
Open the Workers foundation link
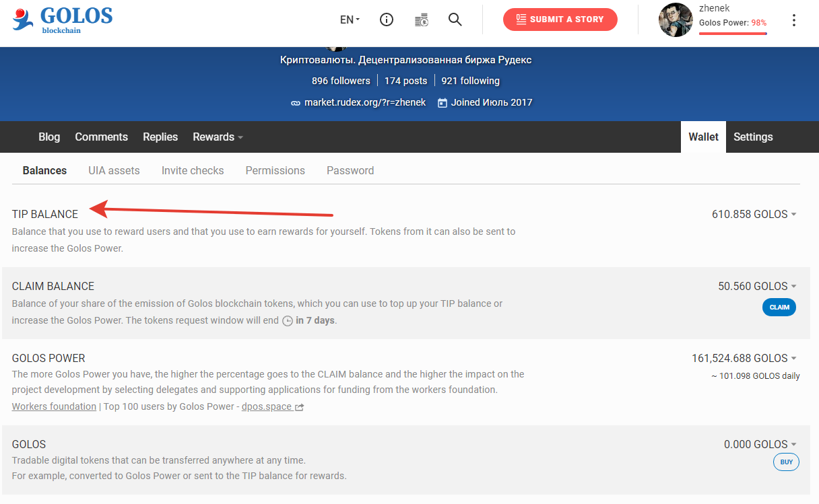(x=54, y=406)
